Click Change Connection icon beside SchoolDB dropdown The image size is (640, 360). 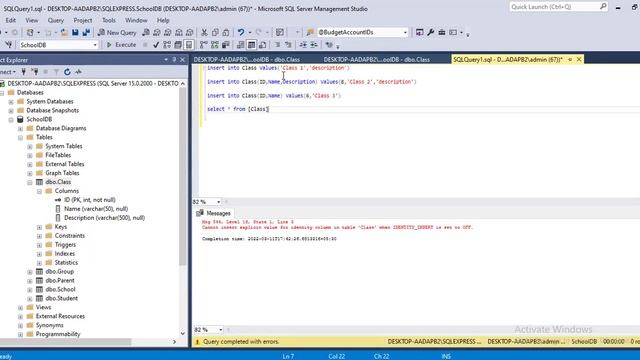pos(9,45)
